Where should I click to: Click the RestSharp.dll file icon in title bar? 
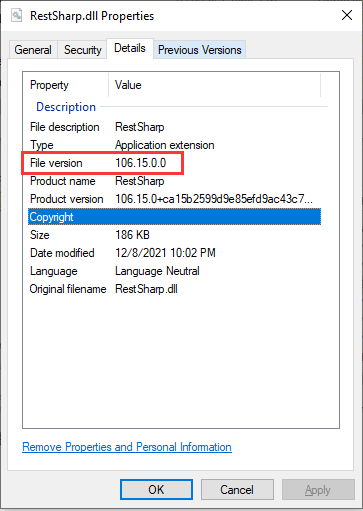point(16,15)
